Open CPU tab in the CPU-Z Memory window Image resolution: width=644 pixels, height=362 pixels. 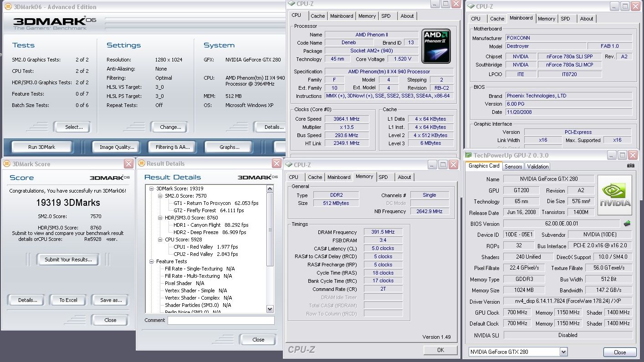pyautogui.click(x=294, y=177)
